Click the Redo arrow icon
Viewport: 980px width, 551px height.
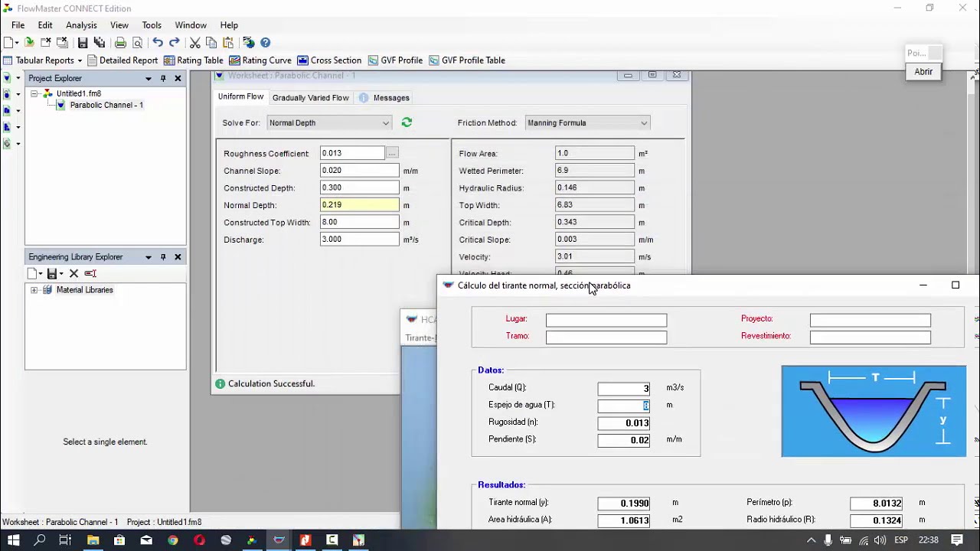pyautogui.click(x=175, y=43)
